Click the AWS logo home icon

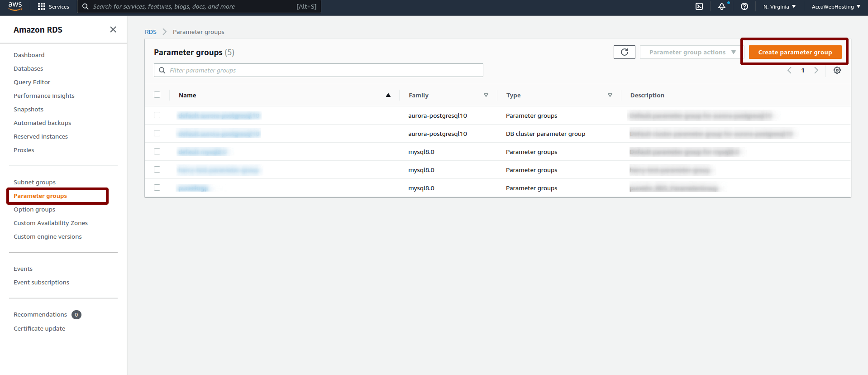[15, 6]
